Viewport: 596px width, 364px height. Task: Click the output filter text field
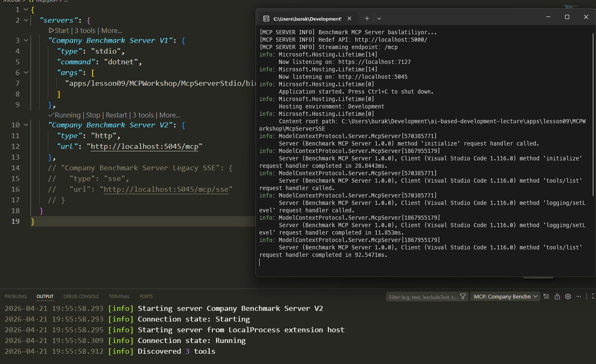pyautogui.click(x=422, y=297)
